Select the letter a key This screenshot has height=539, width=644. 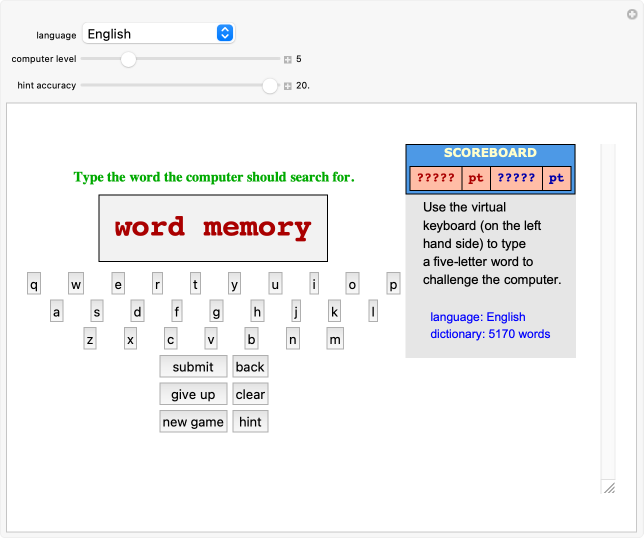(57, 312)
